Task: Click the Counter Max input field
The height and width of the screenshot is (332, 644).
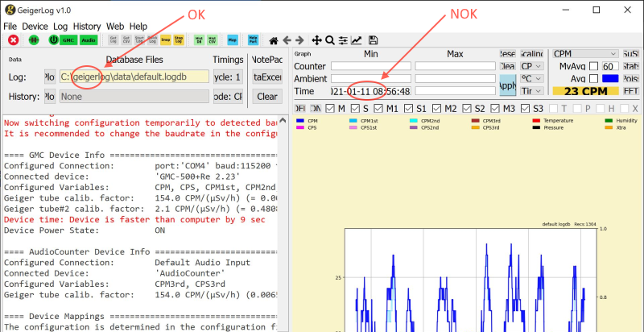Action: (x=455, y=66)
